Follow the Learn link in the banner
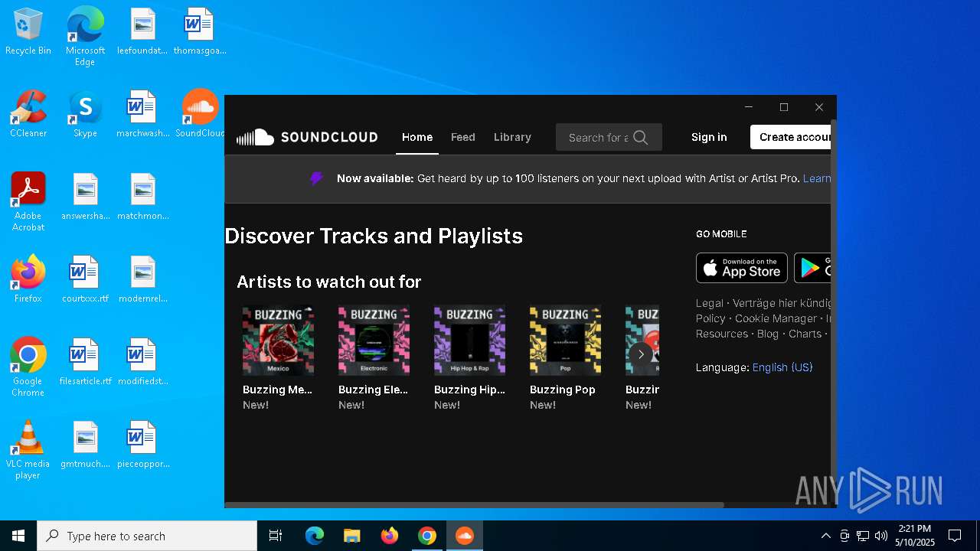Image resolution: width=980 pixels, height=551 pixels. point(817,178)
